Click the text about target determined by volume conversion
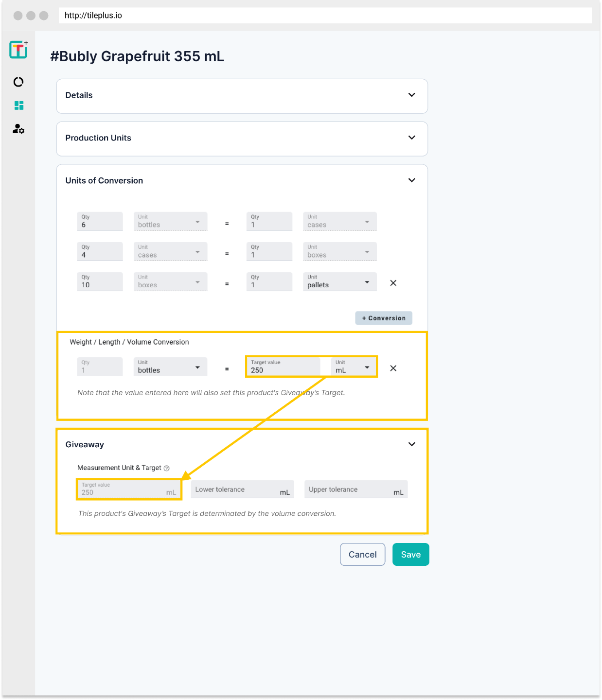The width and height of the screenshot is (602, 700). (207, 514)
